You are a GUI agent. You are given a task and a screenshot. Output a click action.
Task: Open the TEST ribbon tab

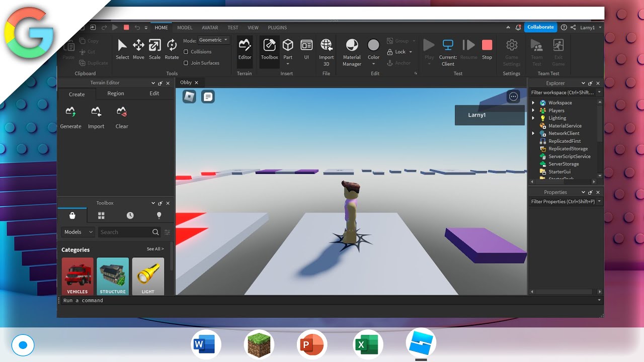pyautogui.click(x=233, y=28)
